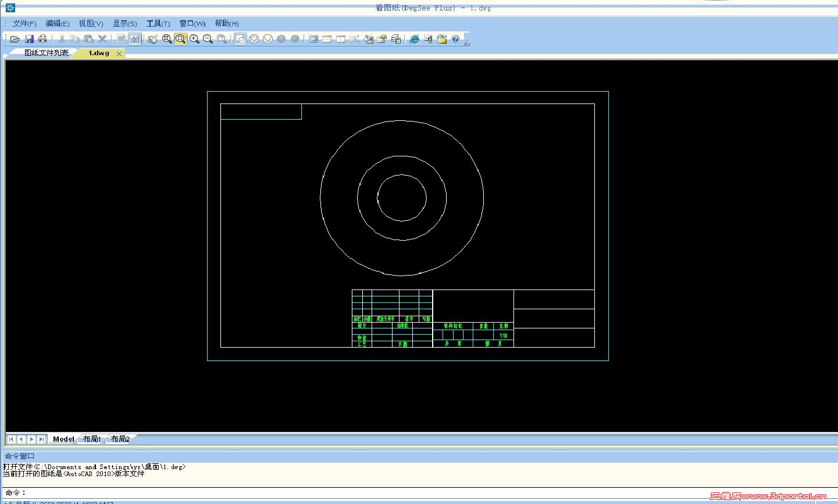This screenshot has height=504, width=838.
Task: Save the drawing using the floppy disk icon
Action: [x=29, y=39]
